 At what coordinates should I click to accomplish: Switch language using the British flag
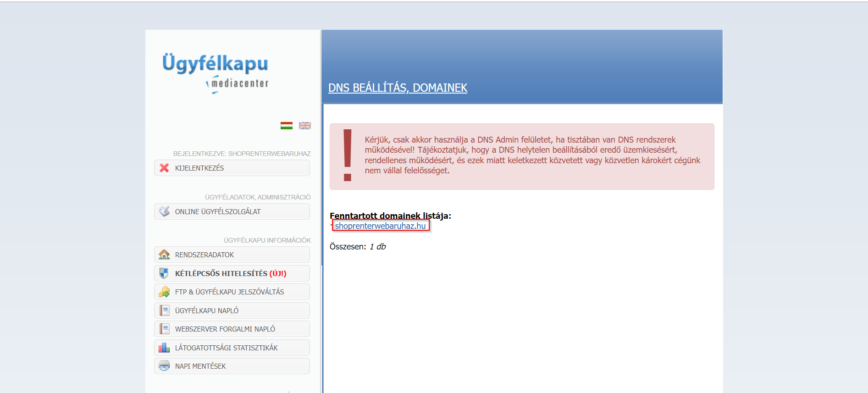(305, 126)
